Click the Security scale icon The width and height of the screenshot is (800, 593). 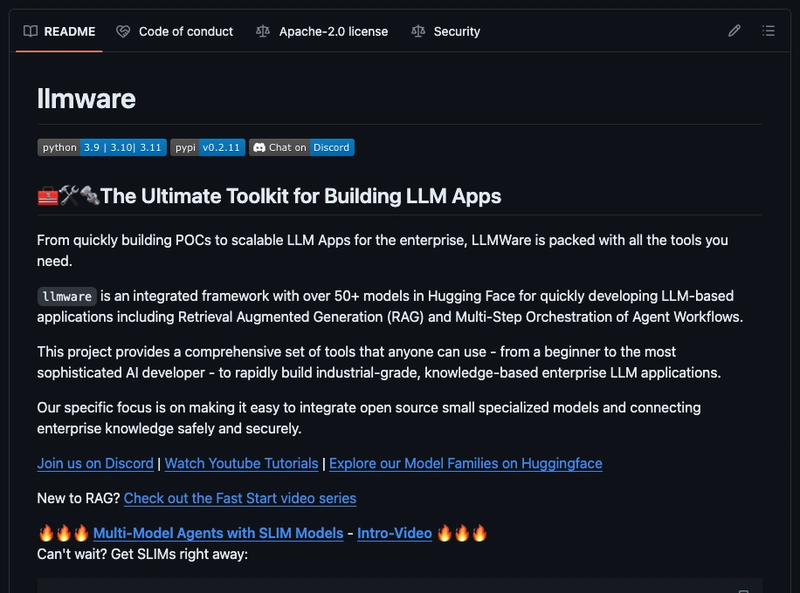click(418, 32)
